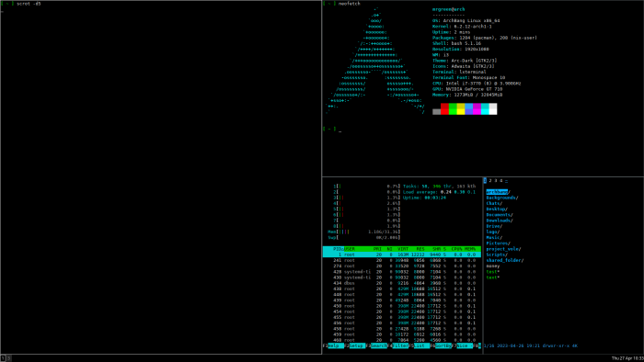Toggle F5 view in htop footer
This screenshot has width=644, height=362.
(419, 345)
